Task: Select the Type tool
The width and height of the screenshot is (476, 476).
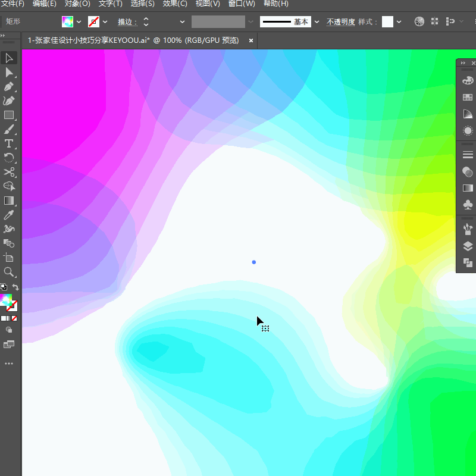Action: pyautogui.click(x=9, y=143)
